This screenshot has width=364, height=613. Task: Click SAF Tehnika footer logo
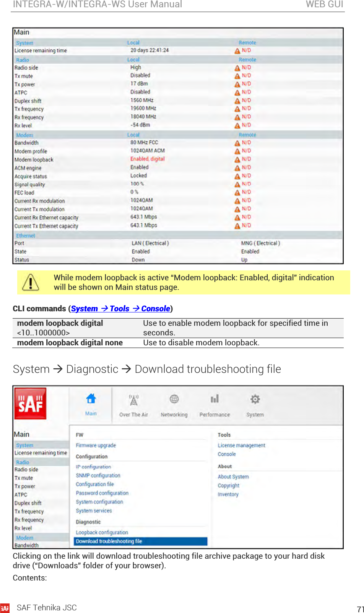point(5,608)
